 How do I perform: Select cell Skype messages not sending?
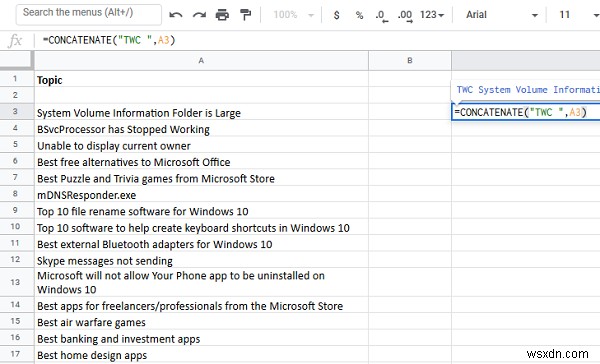[x=201, y=260]
